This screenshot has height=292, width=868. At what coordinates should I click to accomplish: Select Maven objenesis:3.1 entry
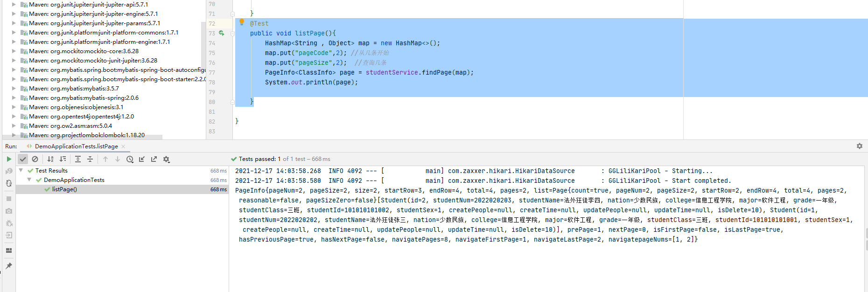click(76, 107)
